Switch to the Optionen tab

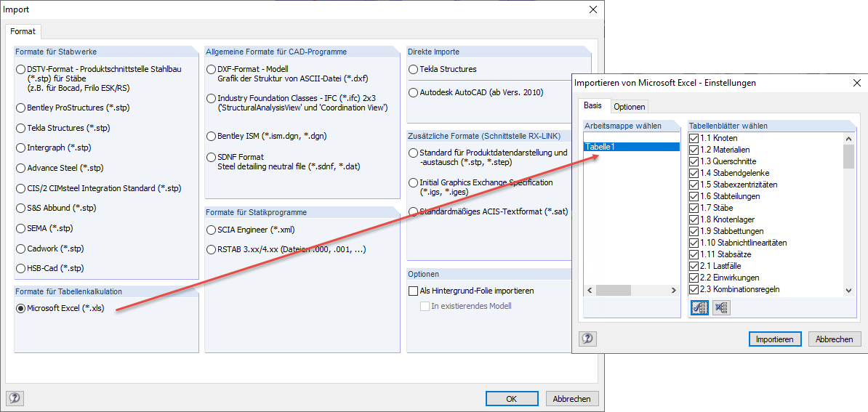coord(630,106)
